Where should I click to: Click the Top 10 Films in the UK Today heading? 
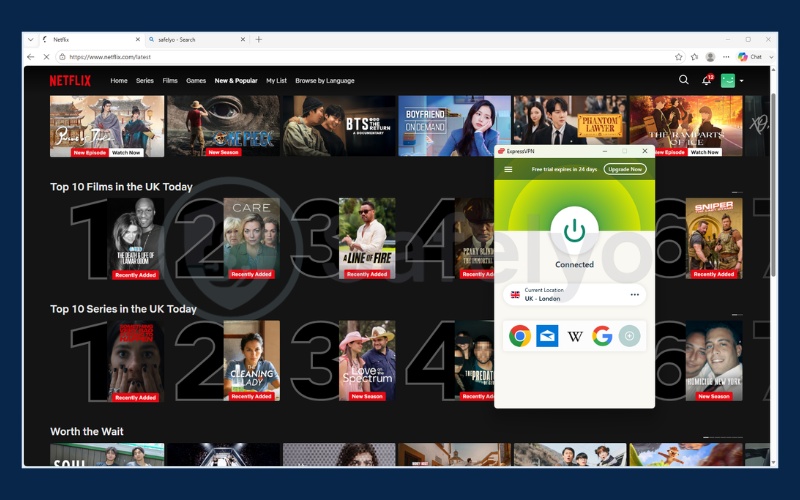(121, 187)
